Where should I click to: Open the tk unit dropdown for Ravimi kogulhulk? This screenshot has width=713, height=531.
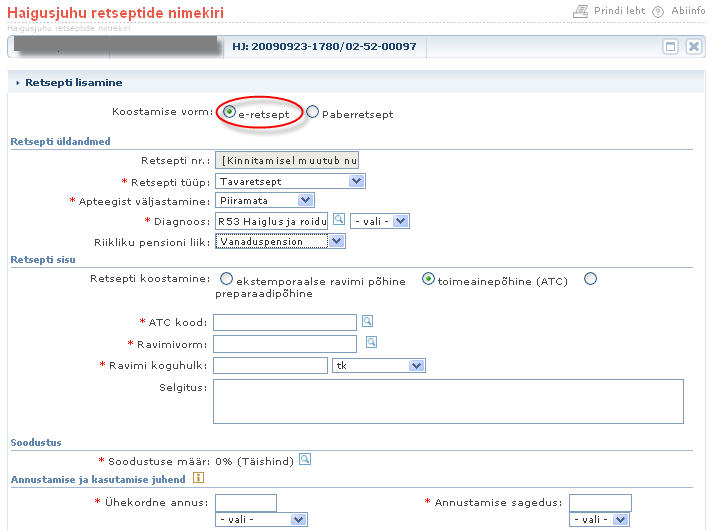point(379,366)
